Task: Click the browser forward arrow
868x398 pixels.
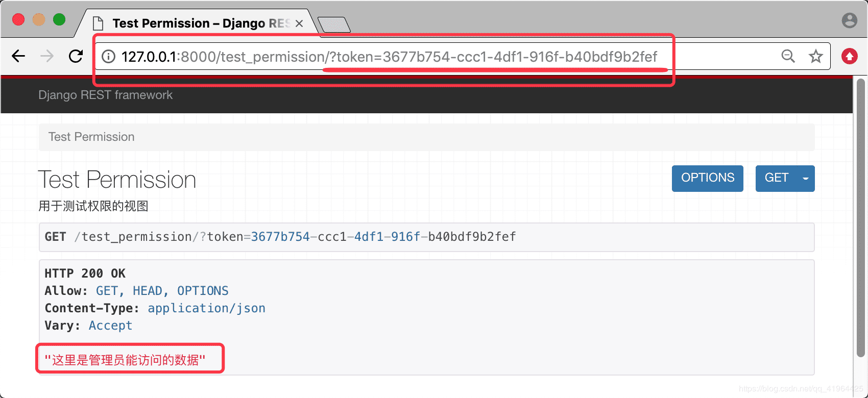Action: (x=47, y=56)
